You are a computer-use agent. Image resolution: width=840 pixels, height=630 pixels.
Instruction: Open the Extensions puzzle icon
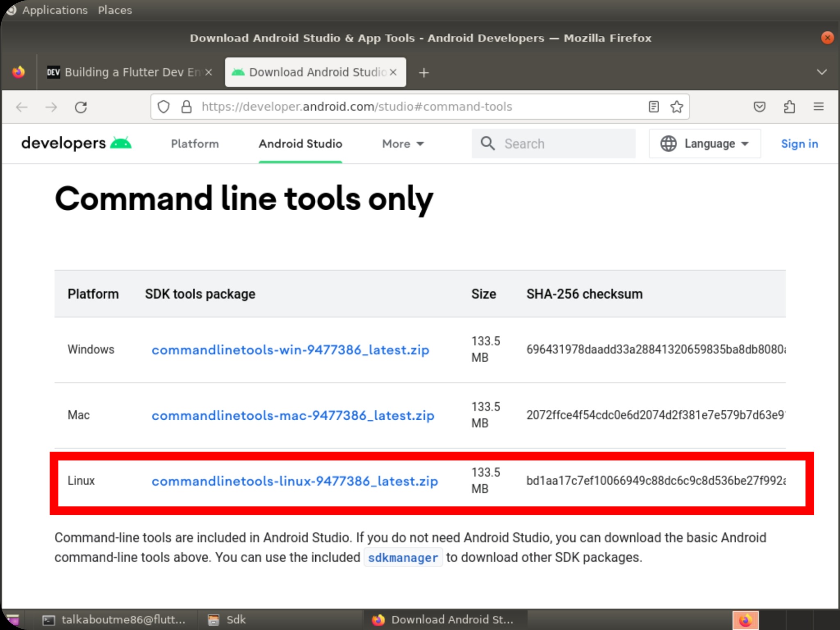(x=789, y=107)
